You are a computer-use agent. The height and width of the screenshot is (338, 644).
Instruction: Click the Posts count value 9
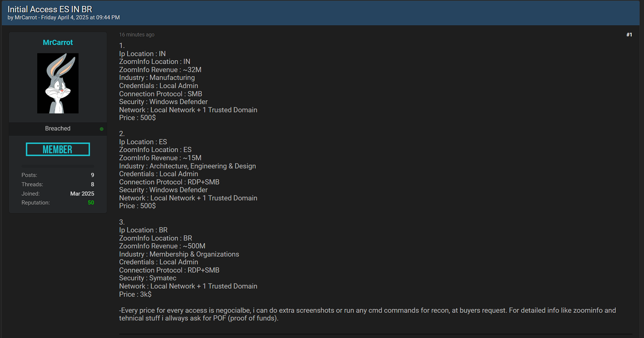coord(92,175)
